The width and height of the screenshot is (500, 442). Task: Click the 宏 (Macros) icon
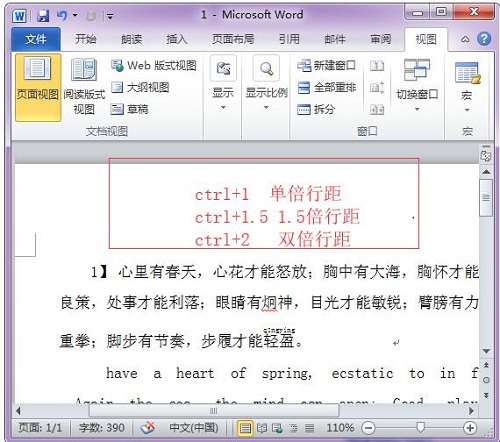tap(467, 73)
